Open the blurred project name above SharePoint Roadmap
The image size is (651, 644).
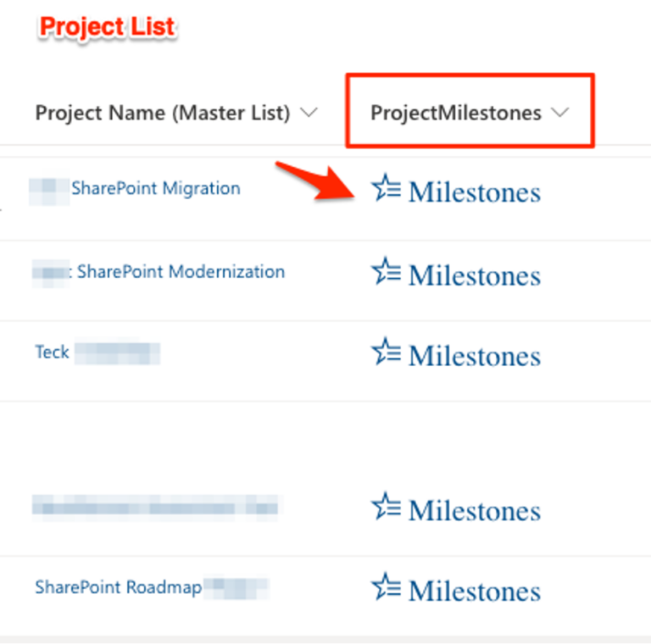154,508
